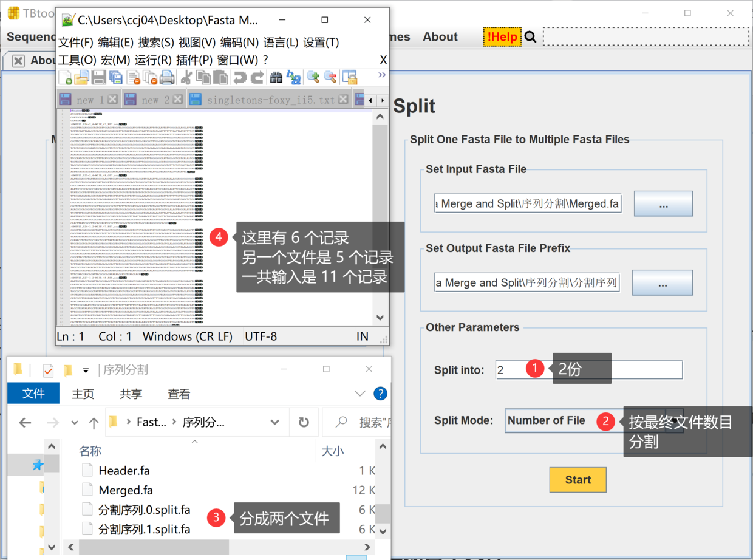Click the !Help button
The width and height of the screenshot is (753, 560).
point(502,37)
